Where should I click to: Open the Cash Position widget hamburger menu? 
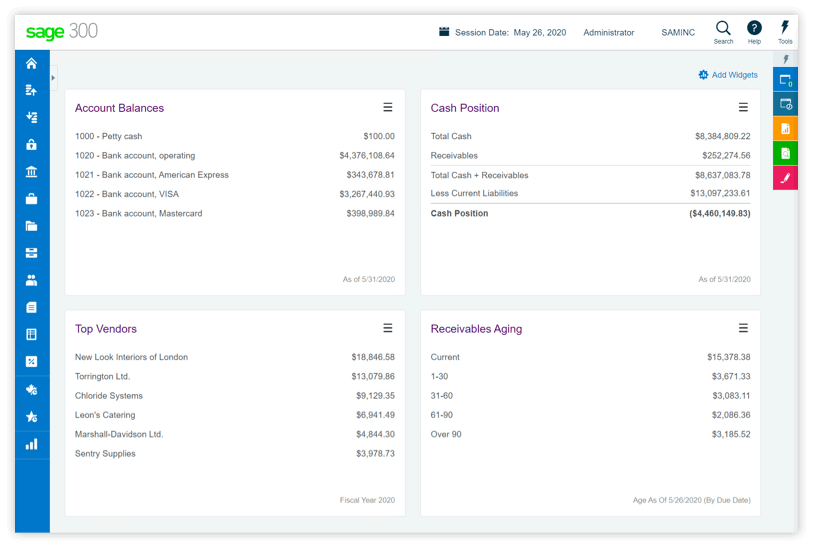click(743, 107)
